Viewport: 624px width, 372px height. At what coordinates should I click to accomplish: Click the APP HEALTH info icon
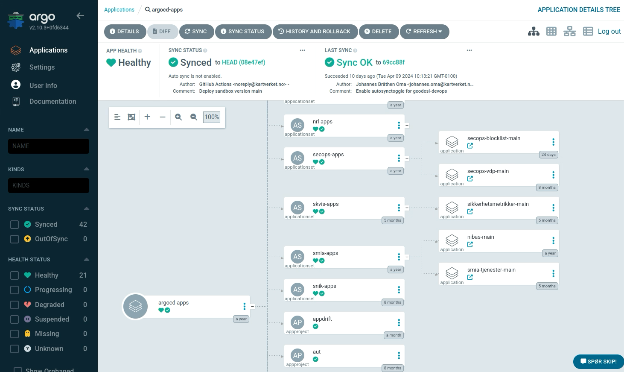pyautogui.click(x=140, y=51)
